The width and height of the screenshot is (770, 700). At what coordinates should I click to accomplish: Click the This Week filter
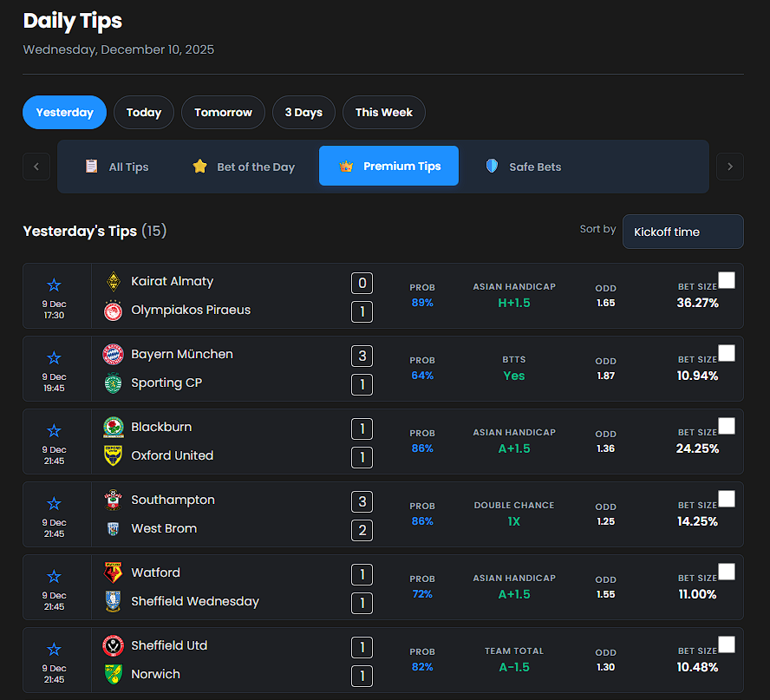383,112
